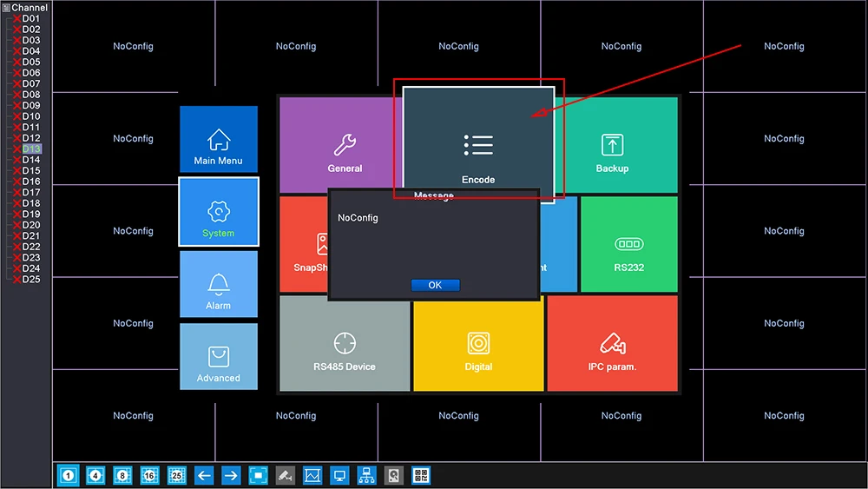This screenshot has width=868, height=489.
Task: Select channel D22 in the list
Action: click(x=31, y=247)
